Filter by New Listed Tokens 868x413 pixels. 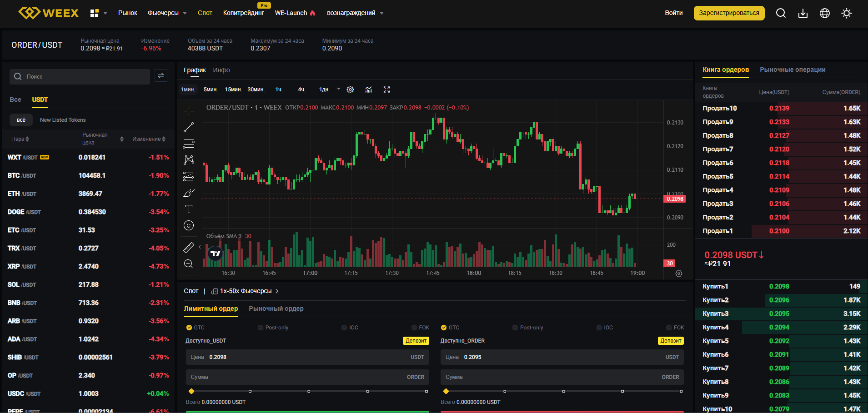63,120
